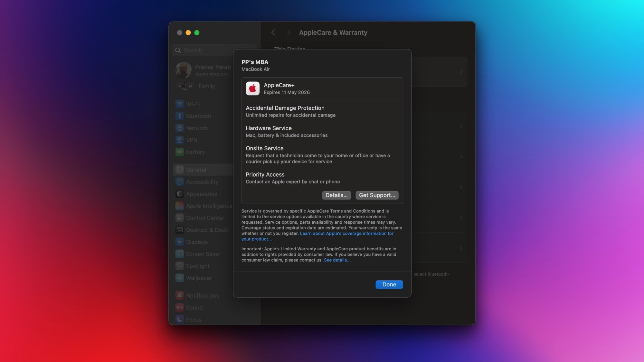Click the Details... button
The width and height of the screenshot is (644, 362).
[x=336, y=195]
